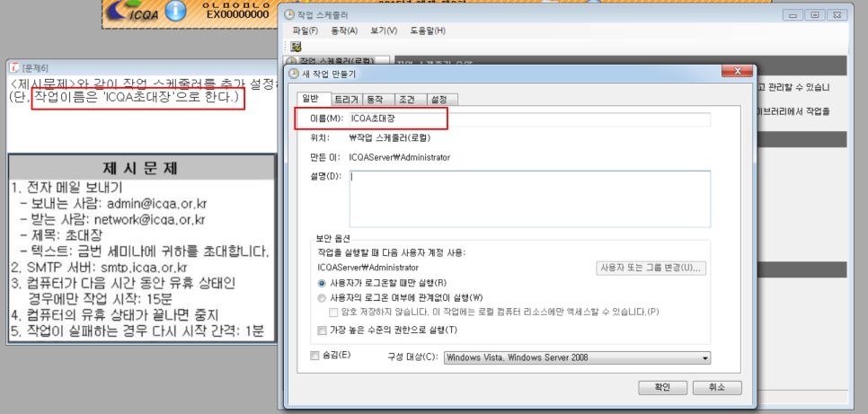Click the location text 작업 스케줄러(로컬)
Image resolution: width=868 pixels, height=414 pixels.
pos(390,137)
